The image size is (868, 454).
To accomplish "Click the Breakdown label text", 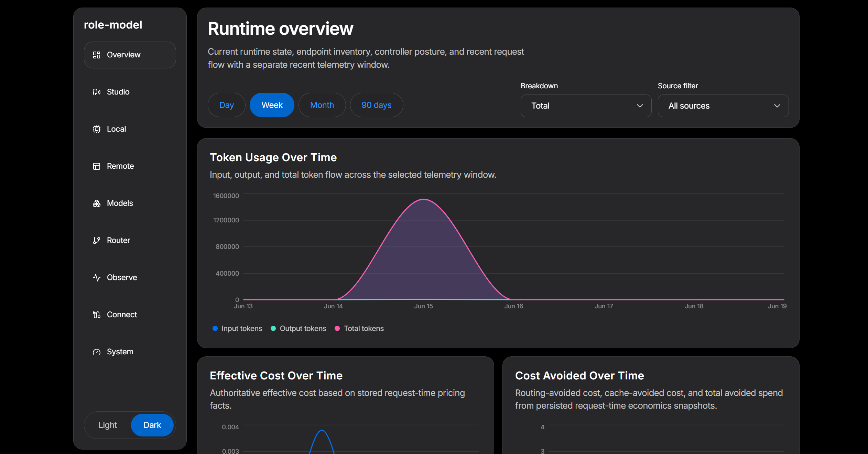I will point(539,86).
